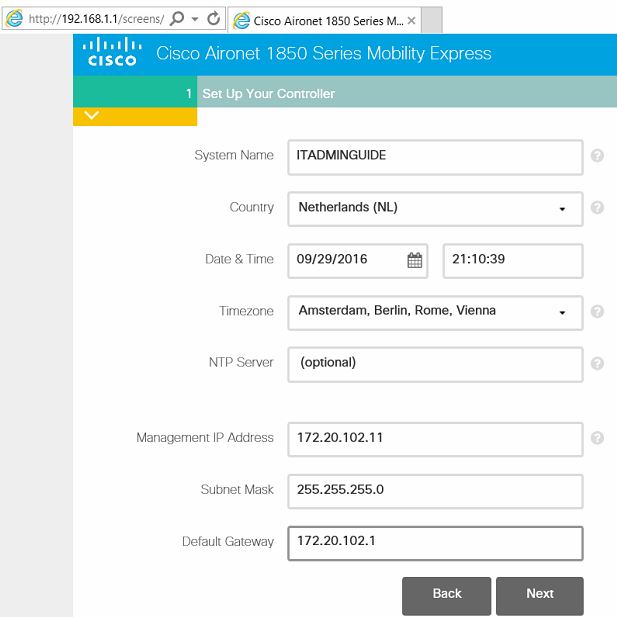Show help for NTP Server field
This screenshot has width=617, height=617.
[x=597, y=363]
